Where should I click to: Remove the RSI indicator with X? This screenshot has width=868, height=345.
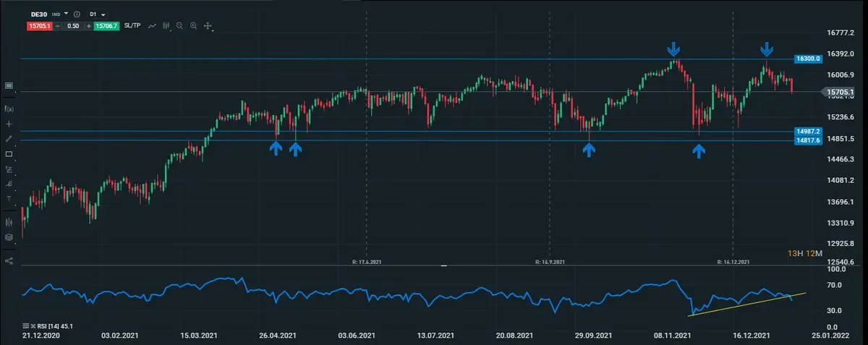pyautogui.click(x=35, y=325)
